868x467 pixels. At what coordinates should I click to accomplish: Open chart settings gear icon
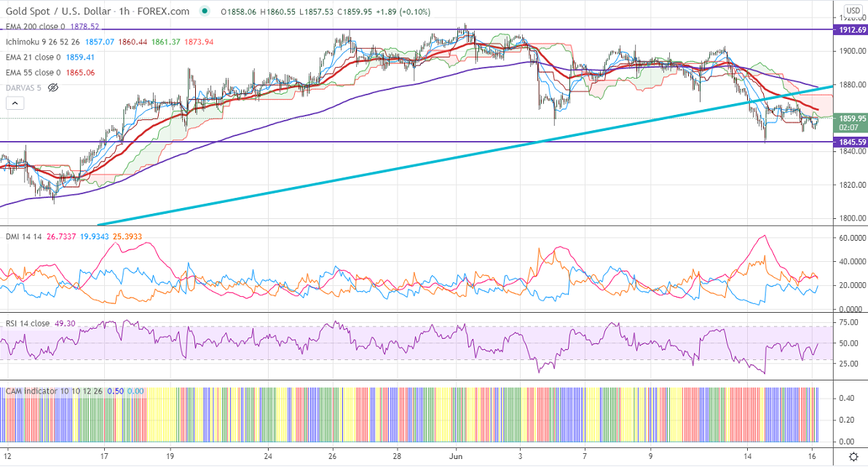tap(853, 457)
